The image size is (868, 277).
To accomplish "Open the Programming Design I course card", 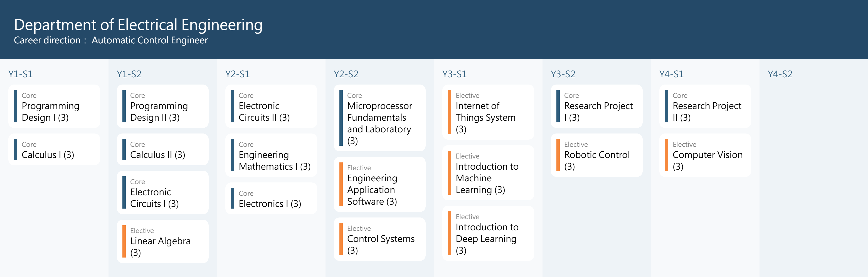I will coord(54,106).
